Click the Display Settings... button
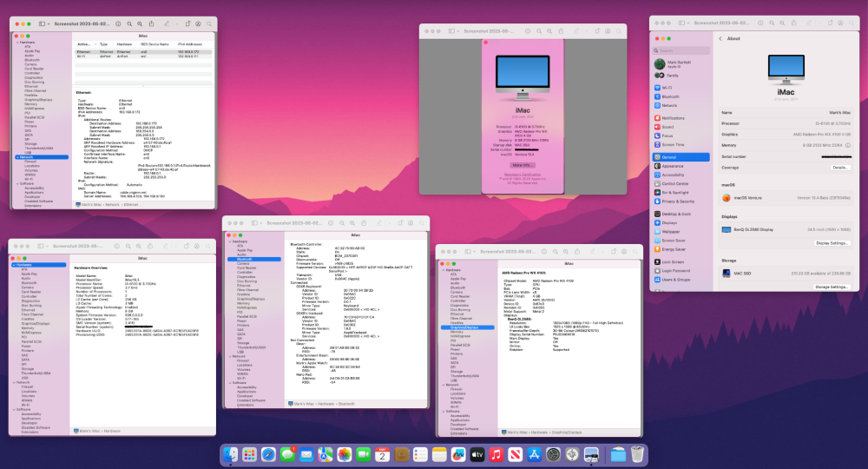Screen dimensions: 868x469 [x=832, y=243]
